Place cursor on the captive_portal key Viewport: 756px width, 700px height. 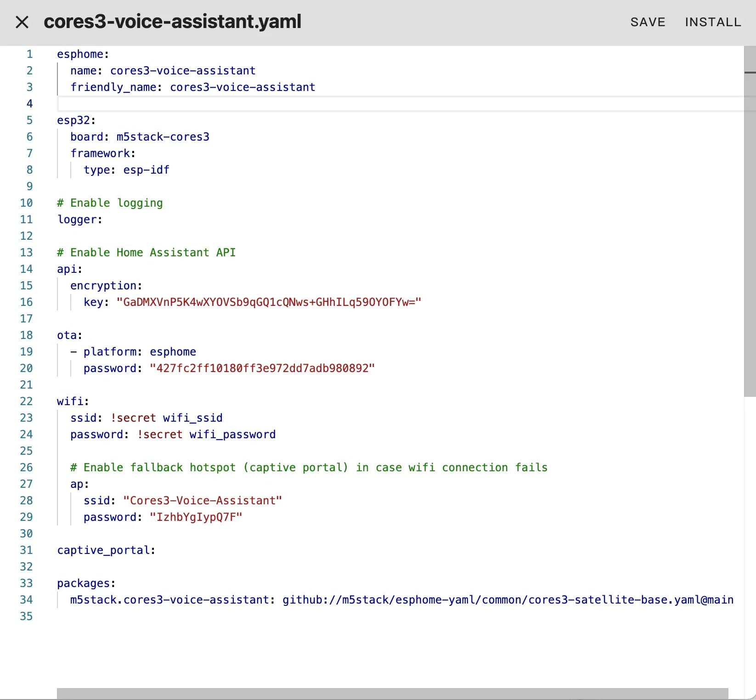pyautogui.click(x=103, y=550)
